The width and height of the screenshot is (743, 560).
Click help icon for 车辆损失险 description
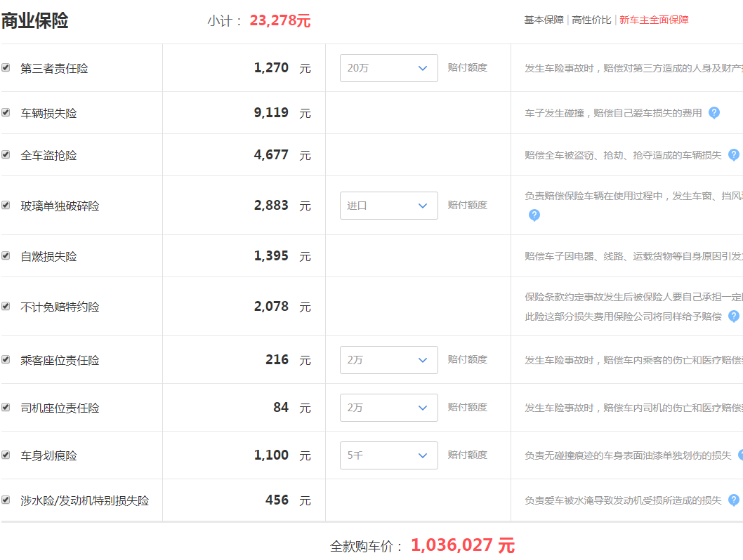(x=714, y=113)
